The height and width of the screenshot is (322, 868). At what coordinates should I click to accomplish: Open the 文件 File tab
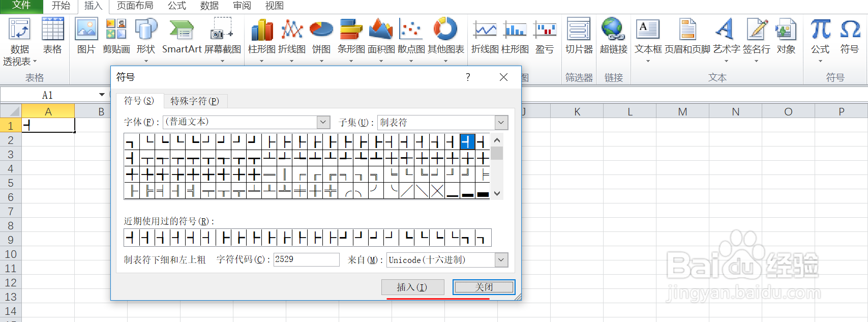coord(21,6)
